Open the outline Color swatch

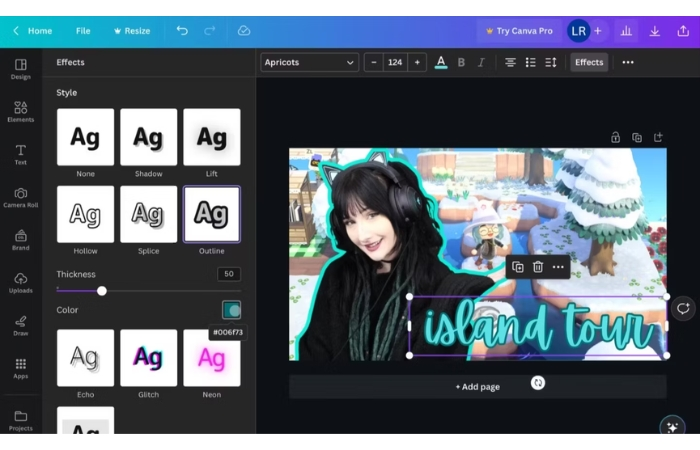pyautogui.click(x=231, y=310)
